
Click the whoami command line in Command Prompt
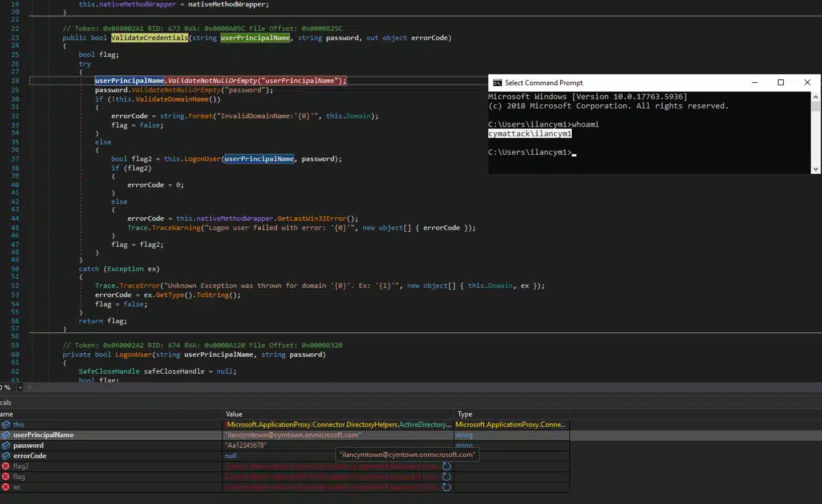pos(543,125)
